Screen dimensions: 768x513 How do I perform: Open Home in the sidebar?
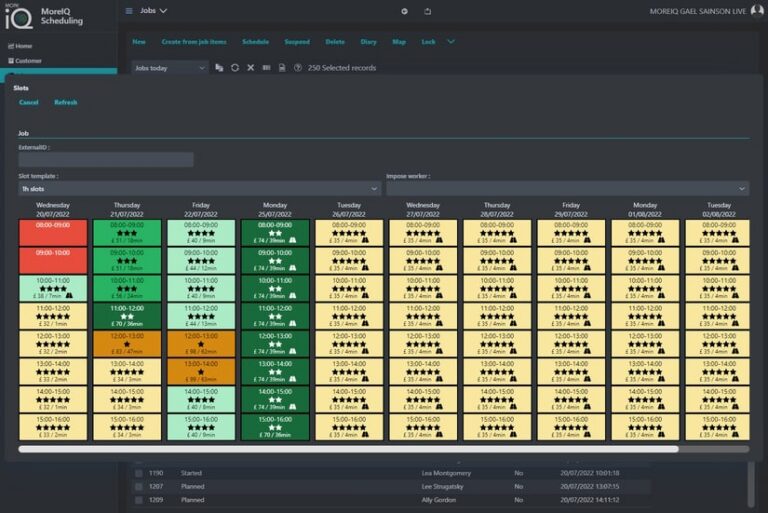pos(20,46)
